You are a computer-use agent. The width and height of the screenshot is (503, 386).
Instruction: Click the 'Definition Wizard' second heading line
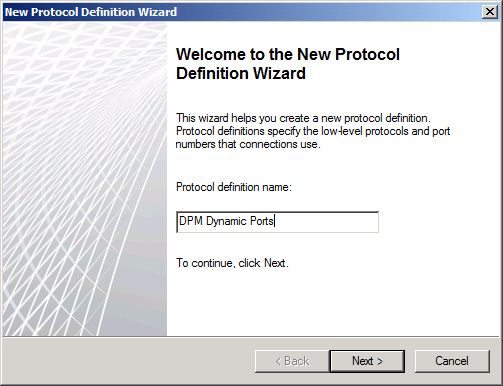(241, 73)
